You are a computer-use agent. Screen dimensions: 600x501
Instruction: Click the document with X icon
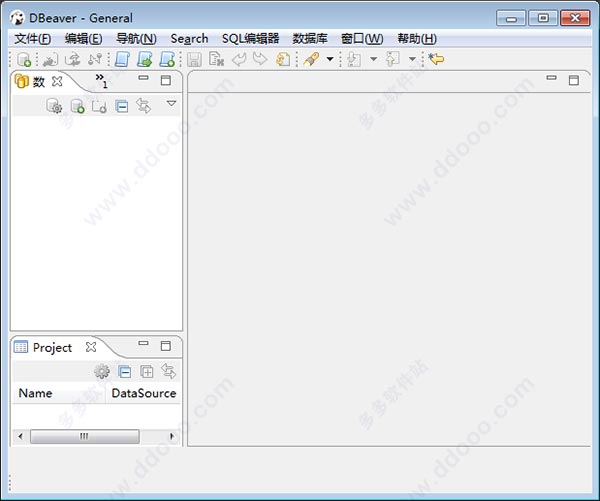(217, 59)
